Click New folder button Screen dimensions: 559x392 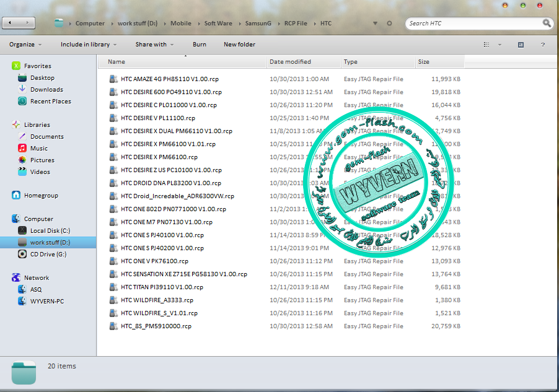pos(240,45)
